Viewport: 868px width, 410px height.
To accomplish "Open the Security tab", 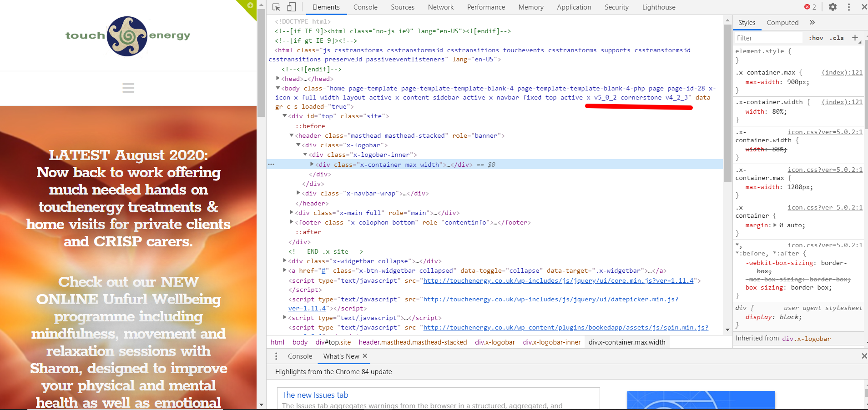I will point(616,7).
